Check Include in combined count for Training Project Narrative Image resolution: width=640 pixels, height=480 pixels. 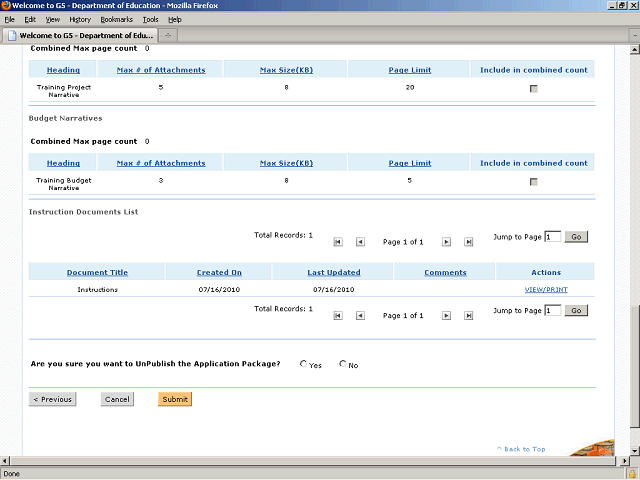click(533, 89)
